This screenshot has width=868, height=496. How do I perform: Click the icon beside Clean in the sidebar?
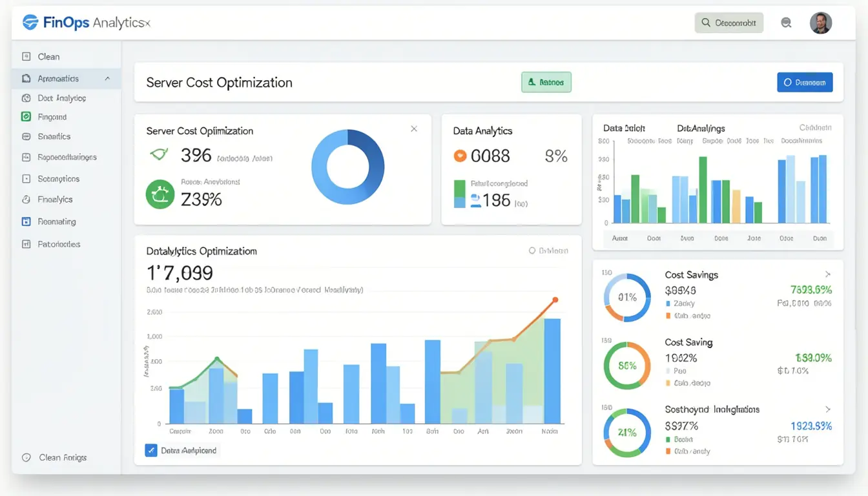click(26, 57)
